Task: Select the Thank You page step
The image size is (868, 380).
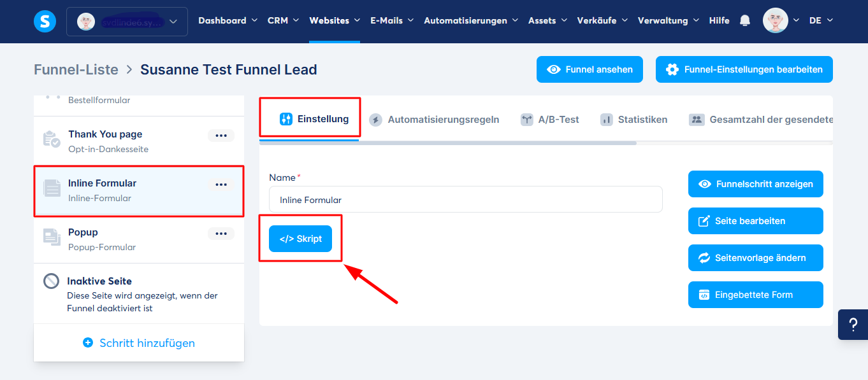Action: pos(139,141)
